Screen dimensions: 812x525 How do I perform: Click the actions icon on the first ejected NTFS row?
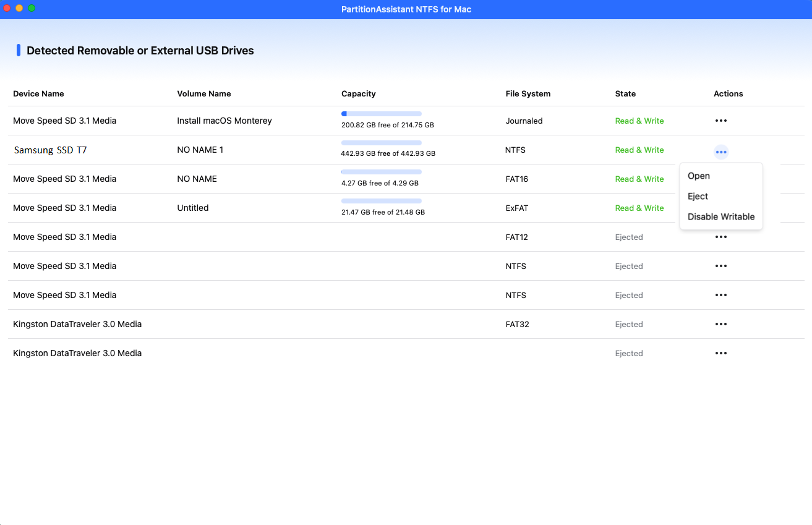(720, 266)
